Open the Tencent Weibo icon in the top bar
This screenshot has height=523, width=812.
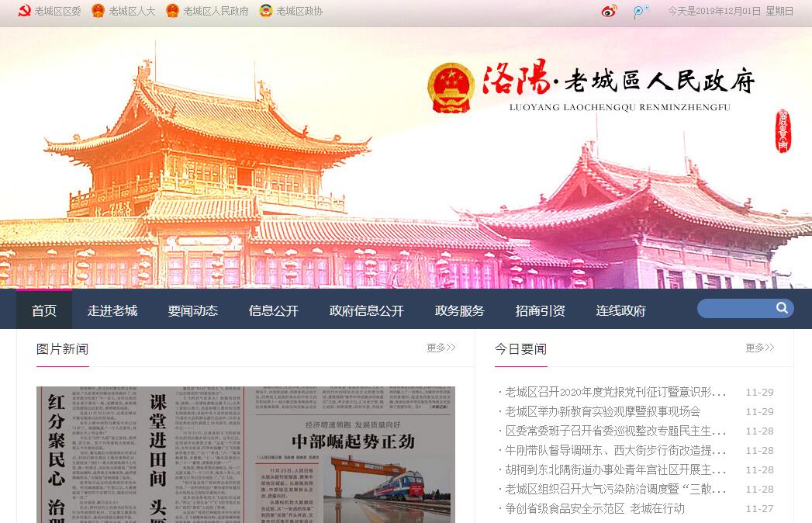point(641,12)
